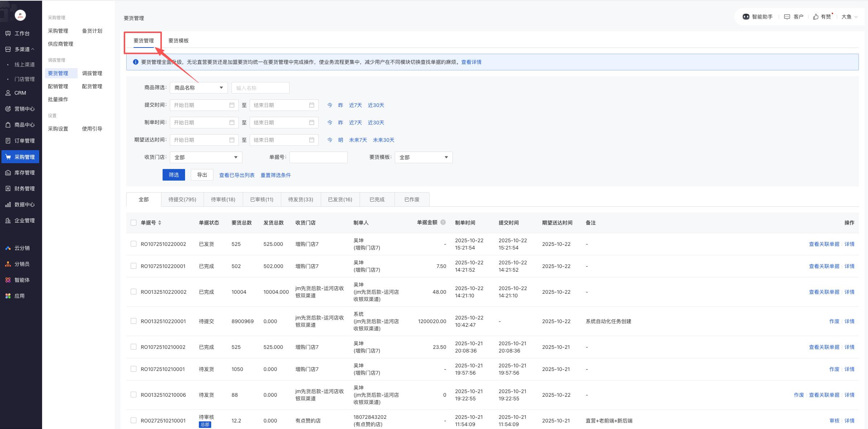Toggle the select-all checkbox in table header

tap(134, 223)
